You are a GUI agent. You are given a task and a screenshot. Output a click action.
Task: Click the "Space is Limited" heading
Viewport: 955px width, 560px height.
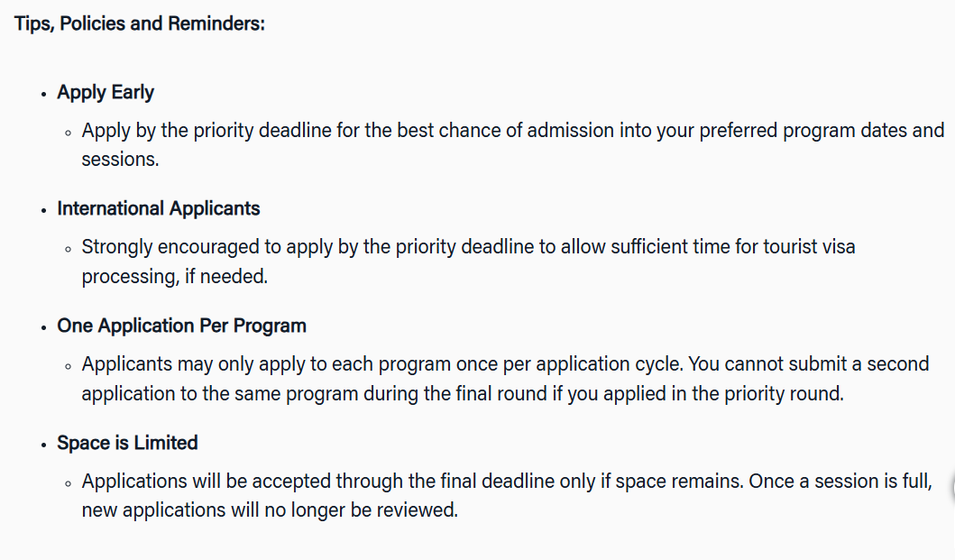pos(127,443)
